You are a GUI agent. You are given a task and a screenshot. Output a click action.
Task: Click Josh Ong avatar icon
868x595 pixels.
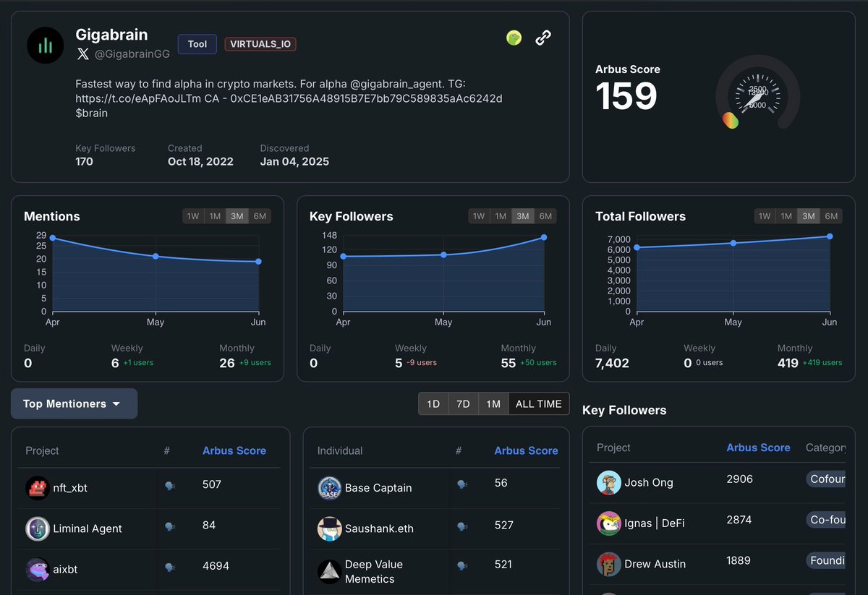(609, 483)
